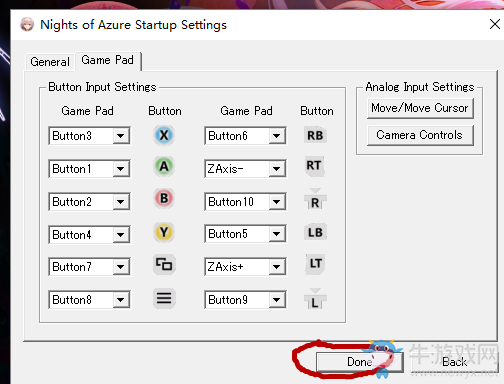
Task: Click the Nights of Azure title bar icon
Action: 27,25
